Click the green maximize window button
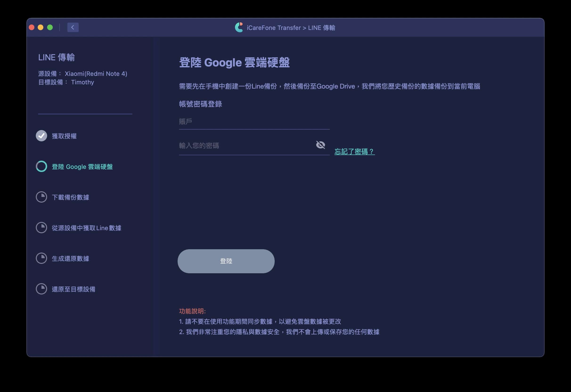 [x=50, y=27]
